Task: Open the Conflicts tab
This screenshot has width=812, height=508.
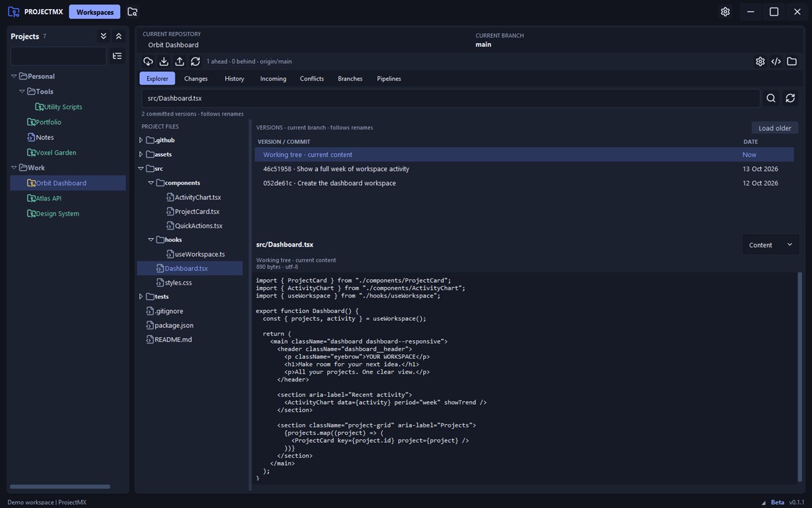Action: (312, 79)
